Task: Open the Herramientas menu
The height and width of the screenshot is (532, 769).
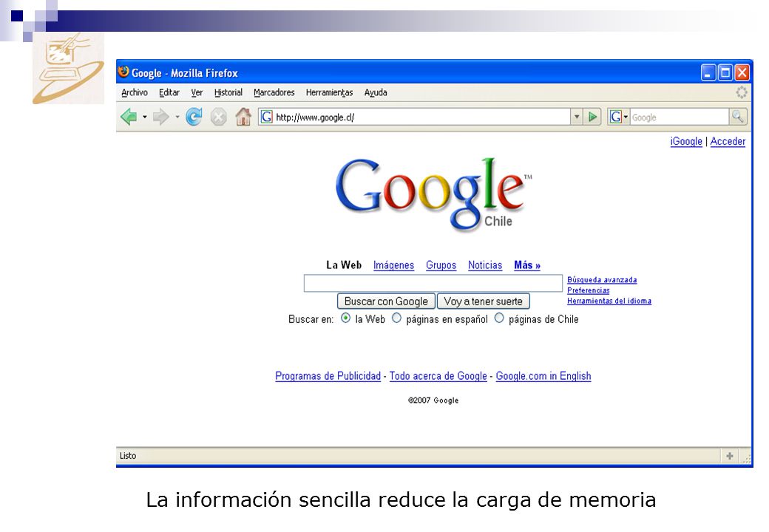Action: coord(330,92)
